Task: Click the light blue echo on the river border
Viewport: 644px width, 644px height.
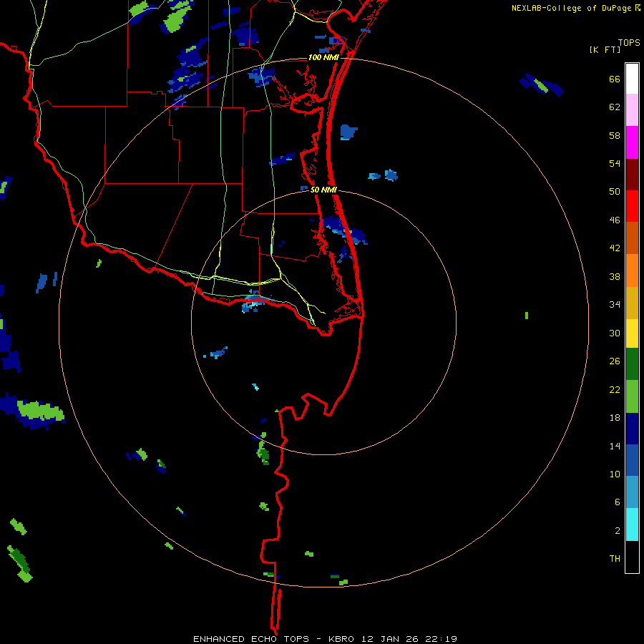Action: point(255,302)
